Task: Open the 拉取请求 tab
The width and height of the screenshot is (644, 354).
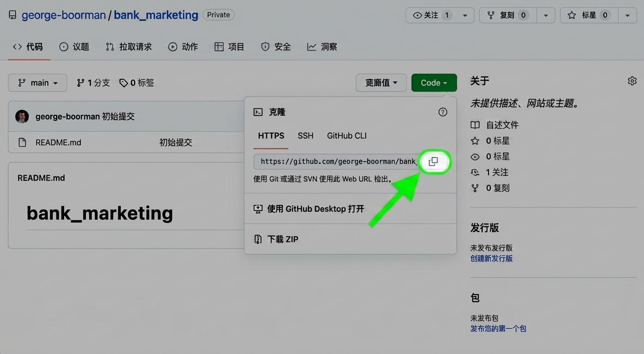Action: [129, 47]
